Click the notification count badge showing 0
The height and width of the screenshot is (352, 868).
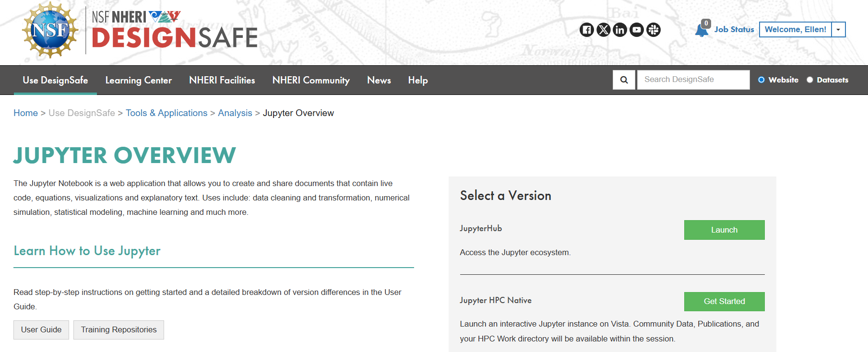(706, 23)
